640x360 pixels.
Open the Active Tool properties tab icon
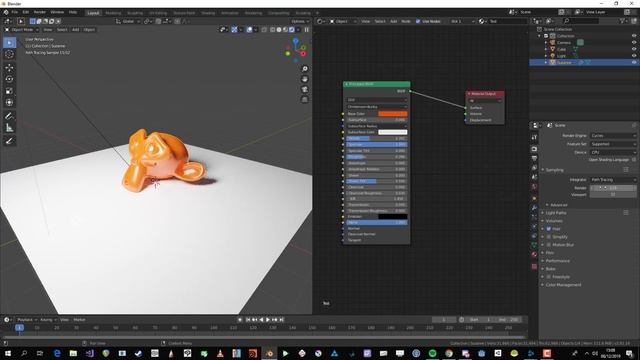pos(534,138)
